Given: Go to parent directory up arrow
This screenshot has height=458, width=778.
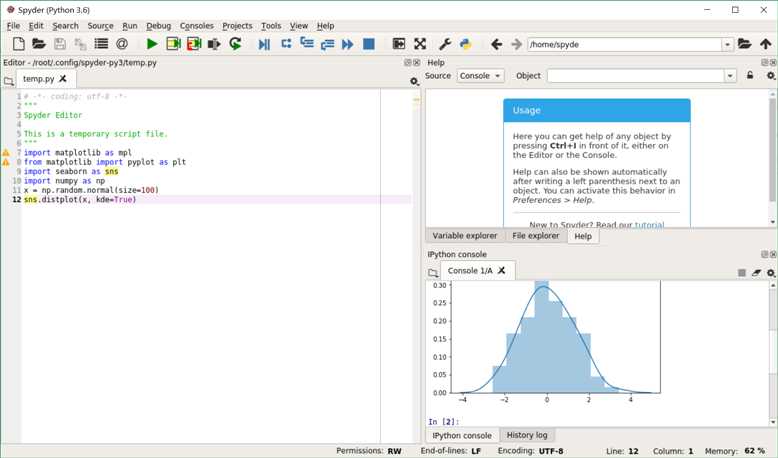Looking at the screenshot, I should tap(766, 44).
